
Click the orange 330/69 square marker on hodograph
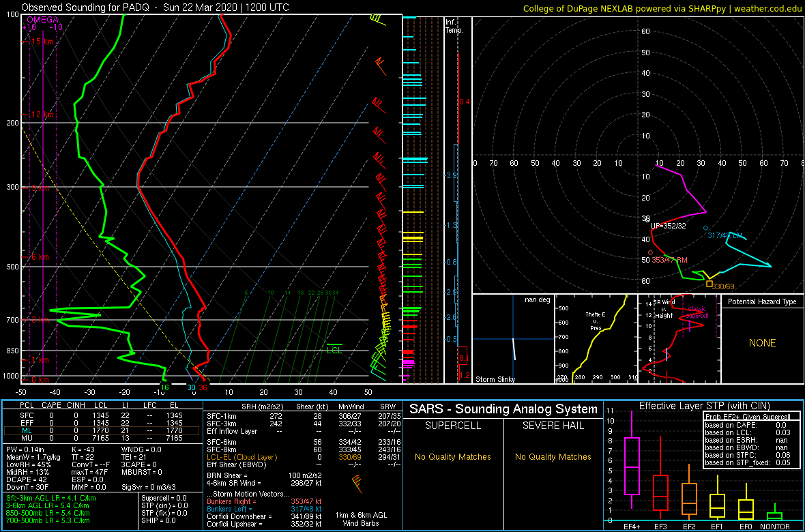(709, 284)
